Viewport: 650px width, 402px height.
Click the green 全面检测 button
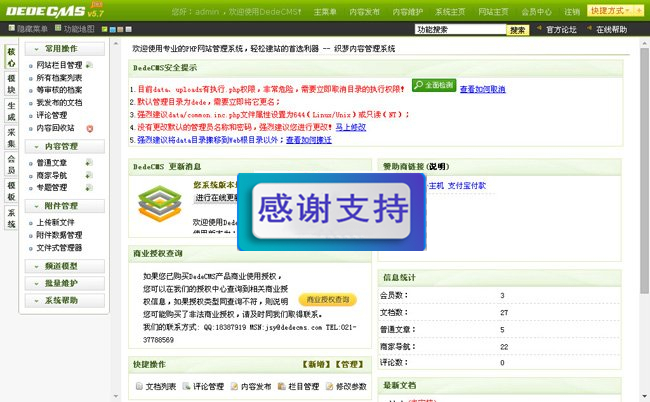(434, 85)
